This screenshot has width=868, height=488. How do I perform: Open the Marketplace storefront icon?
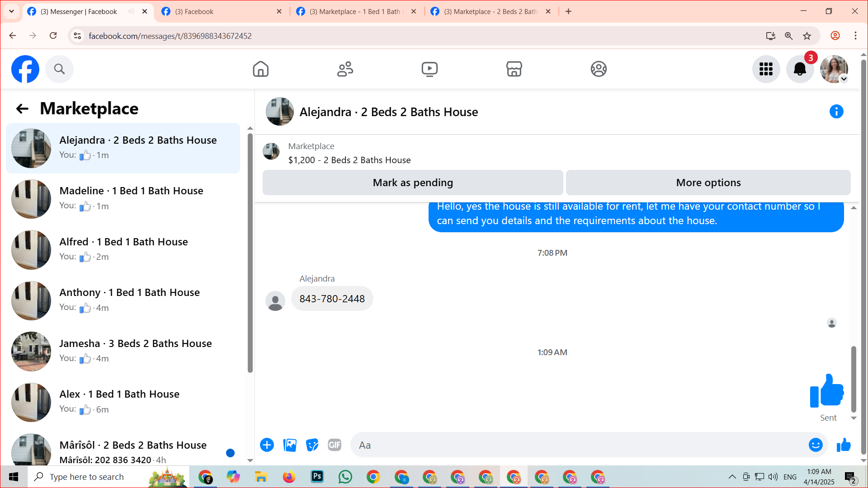[514, 69]
